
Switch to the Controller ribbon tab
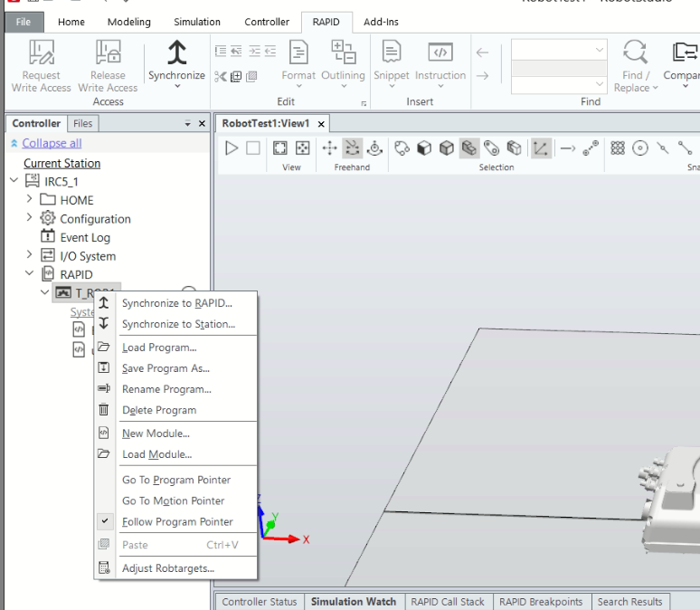(x=267, y=22)
